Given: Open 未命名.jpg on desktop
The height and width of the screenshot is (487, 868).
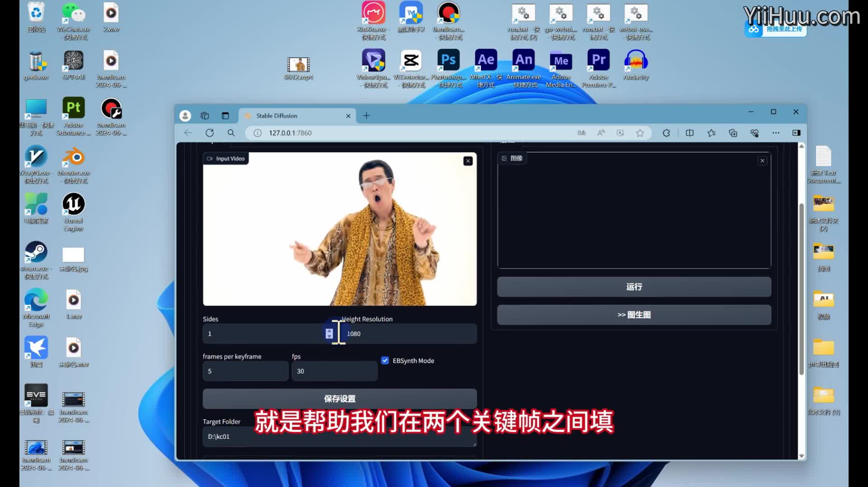Looking at the screenshot, I should (x=74, y=260).
